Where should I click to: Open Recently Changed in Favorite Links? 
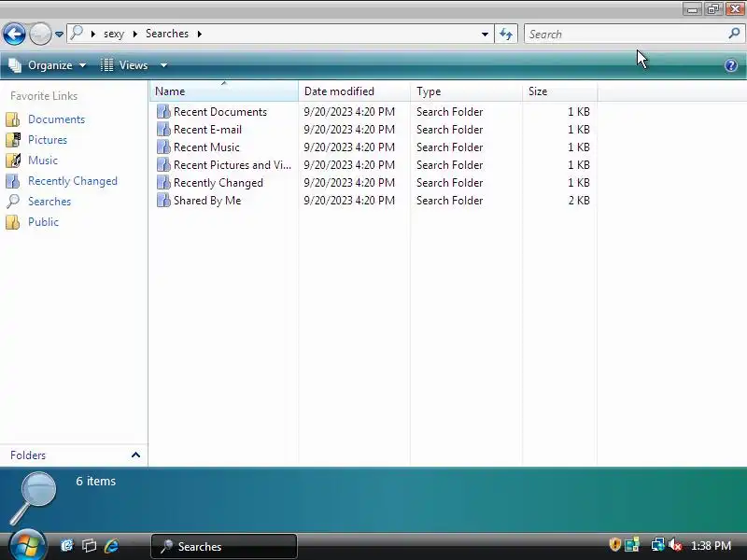(x=73, y=181)
